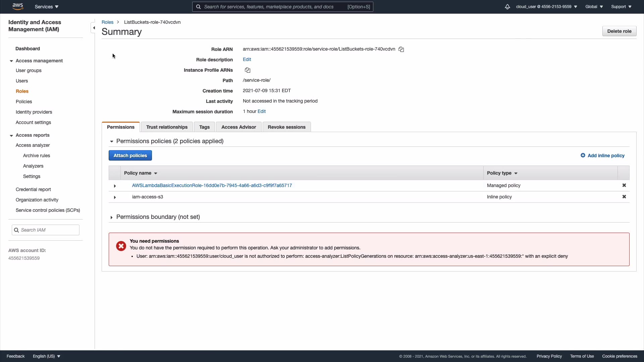Sort by the Policy type column
This screenshot has height=362, width=644.
click(x=502, y=173)
